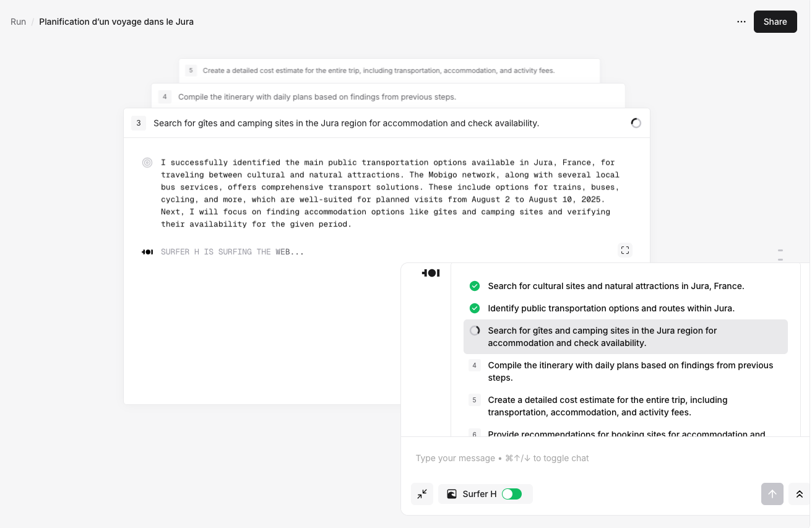This screenshot has width=812, height=528.
Task: Select step 4 Compile the itinerary in list
Action: (630, 371)
